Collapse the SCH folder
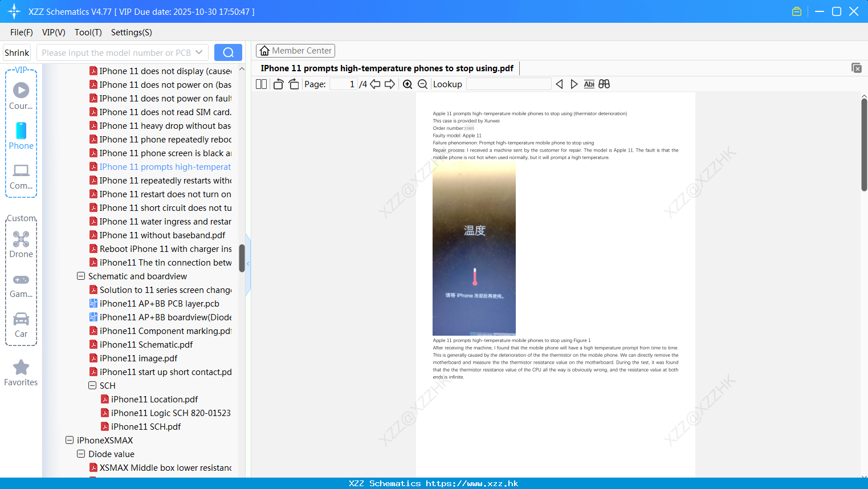 [x=92, y=385]
